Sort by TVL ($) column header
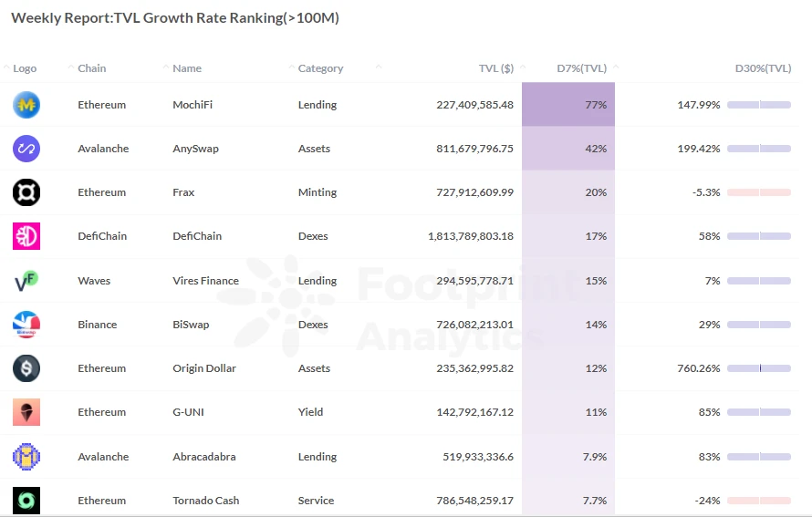Viewport: 812px width, 517px height. pyautogui.click(x=495, y=68)
